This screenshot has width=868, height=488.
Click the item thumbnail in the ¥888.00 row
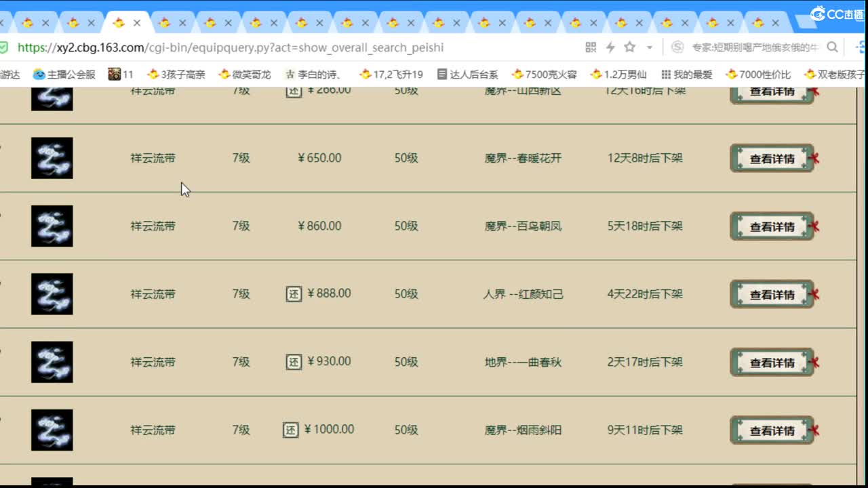tap(52, 294)
